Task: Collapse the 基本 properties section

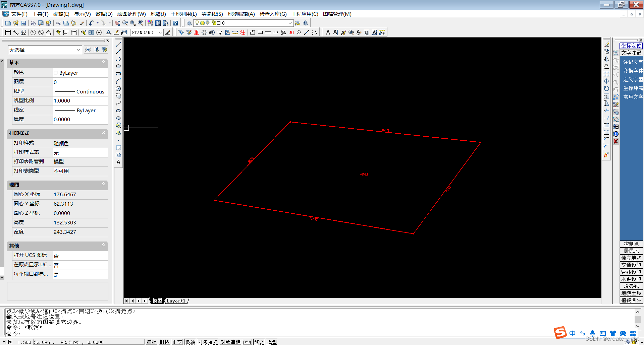Action: [104, 62]
